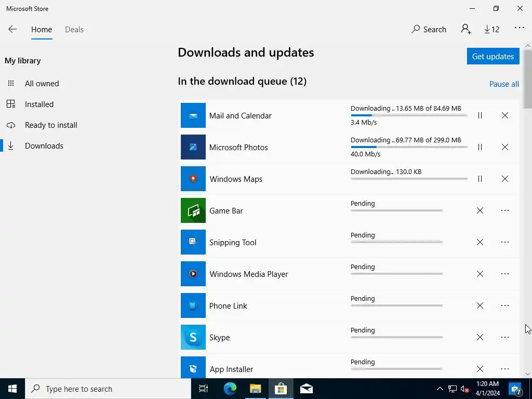Click the Phone Link app icon
Screen dimensions: 532x399
coord(193,305)
